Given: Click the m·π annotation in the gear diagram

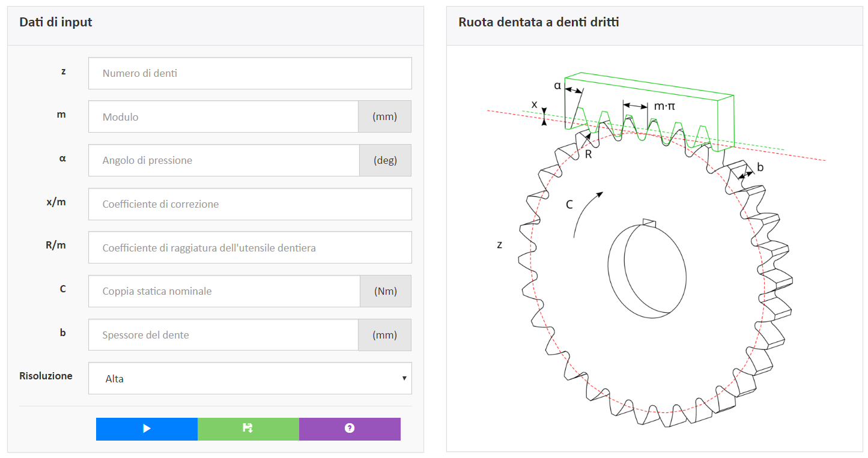Looking at the screenshot, I should coord(664,106).
